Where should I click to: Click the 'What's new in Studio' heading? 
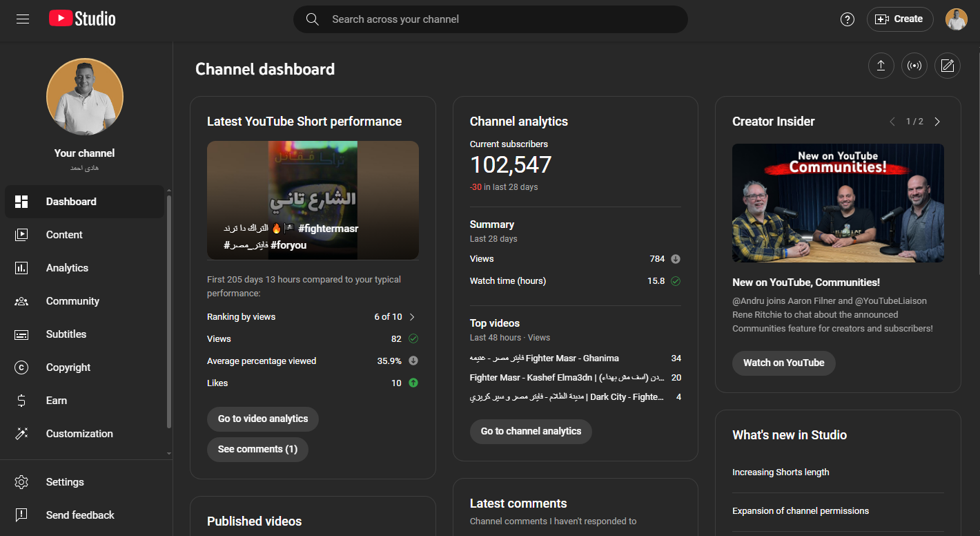pyautogui.click(x=790, y=435)
